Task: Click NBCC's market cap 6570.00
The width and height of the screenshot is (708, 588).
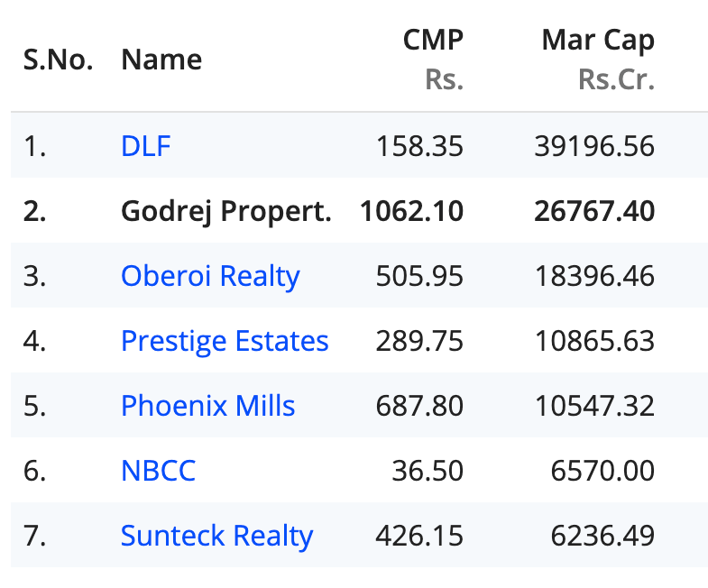Action: tap(602, 471)
